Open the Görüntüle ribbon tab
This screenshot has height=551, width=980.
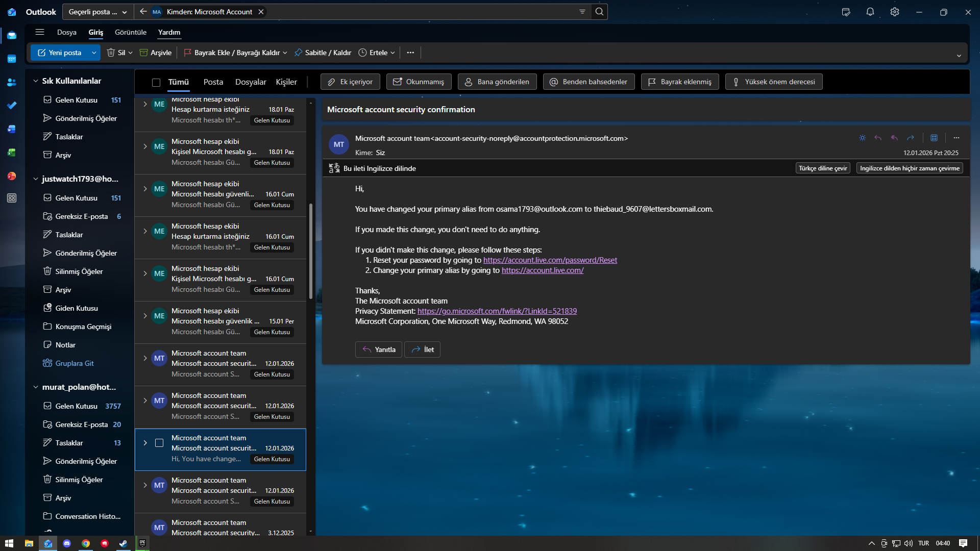pyautogui.click(x=131, y=32)
